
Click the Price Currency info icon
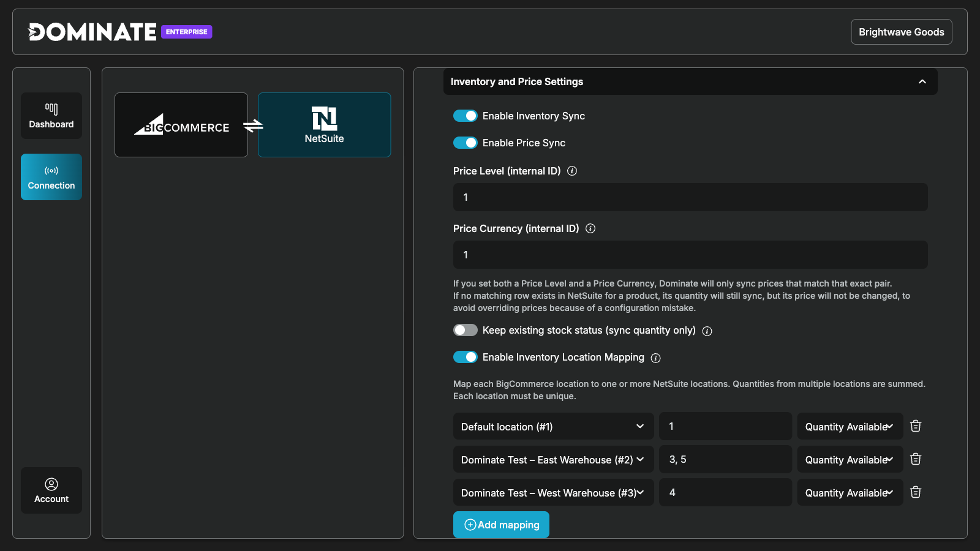pyautogui.click(x=590, y=228)
